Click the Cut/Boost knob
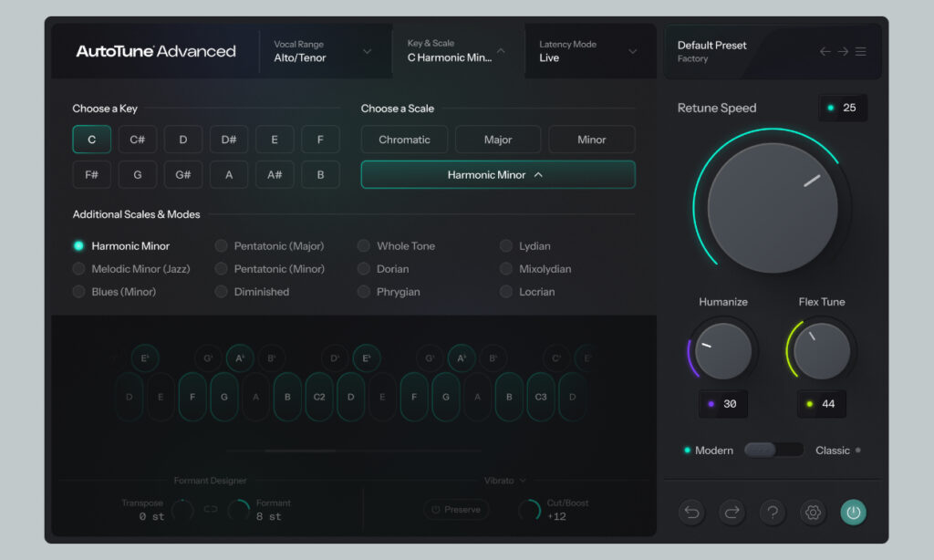 click(530, 510)
